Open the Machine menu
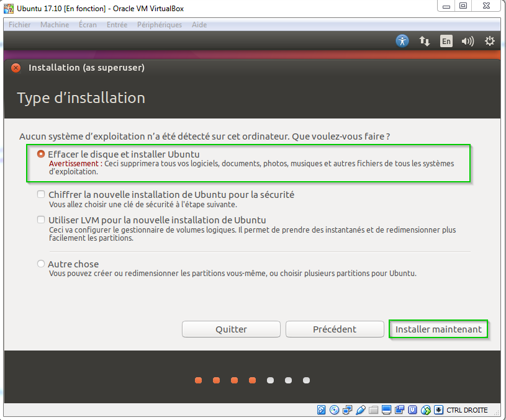 pyautogui.click(x=55, y=25)
